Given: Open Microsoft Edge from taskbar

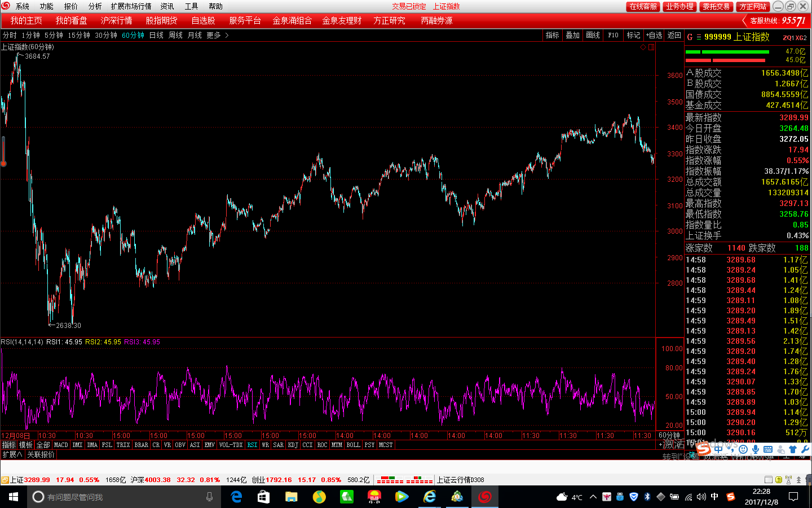Looking at the screenshot, I should click(x=237, y=497).
